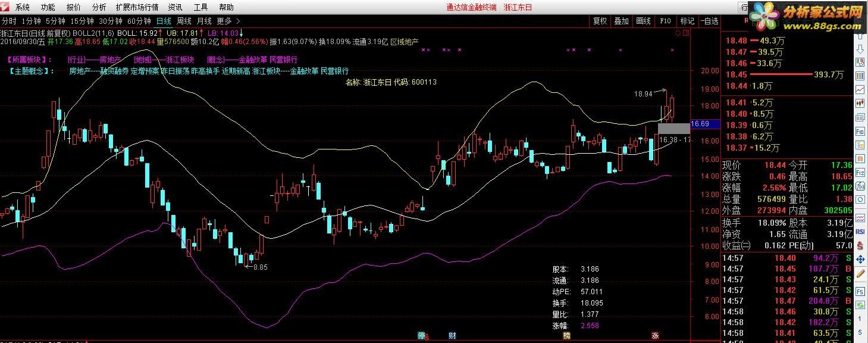Viewport: 868px width, 343px height.
Task: Switch to 月线 monthly chart
Action: tap(204, 21)
